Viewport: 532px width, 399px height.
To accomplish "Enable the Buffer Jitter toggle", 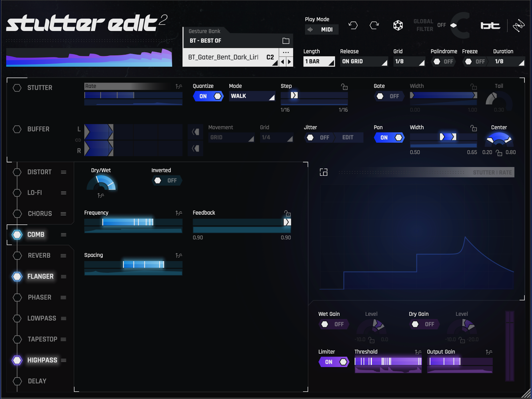I will tap(319, 138).
